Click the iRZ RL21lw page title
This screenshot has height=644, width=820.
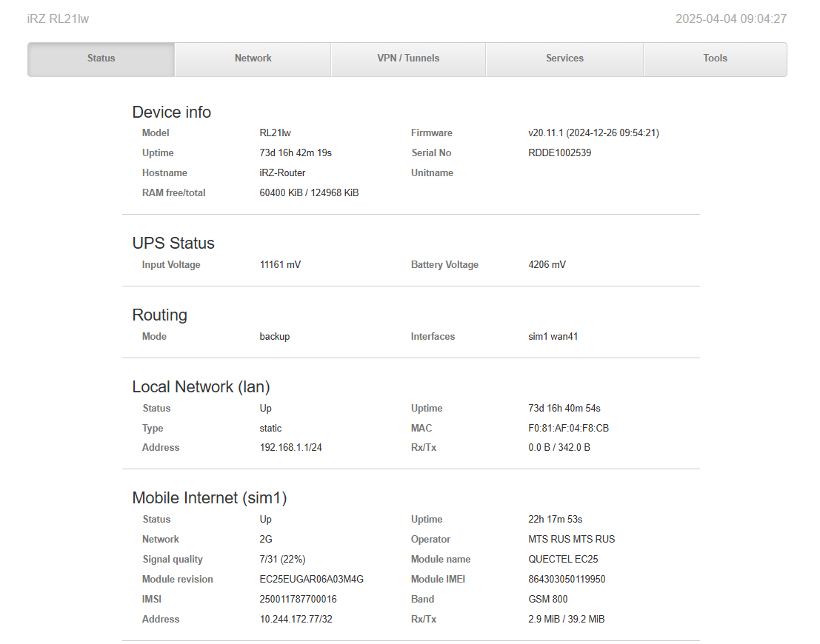click(58, 19)
